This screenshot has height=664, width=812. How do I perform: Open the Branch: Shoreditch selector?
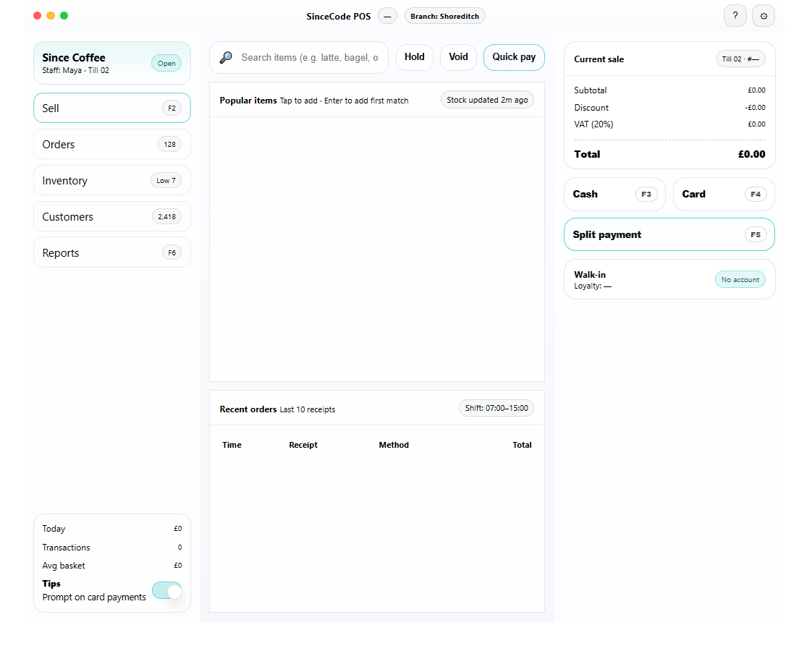pos(444,16)
